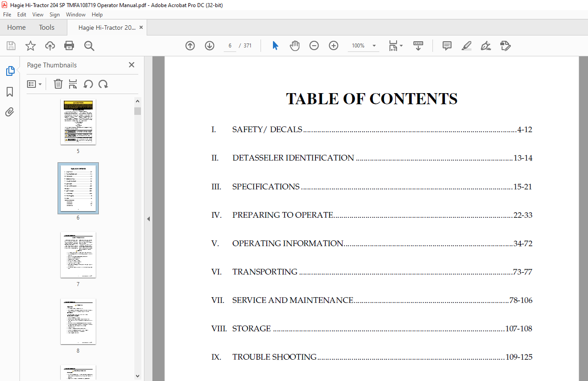Image resolution: width=588 pixels, height=381 pixels.
Task: Open the Attachments paperclip panel
Action: [x=10, y=112]
